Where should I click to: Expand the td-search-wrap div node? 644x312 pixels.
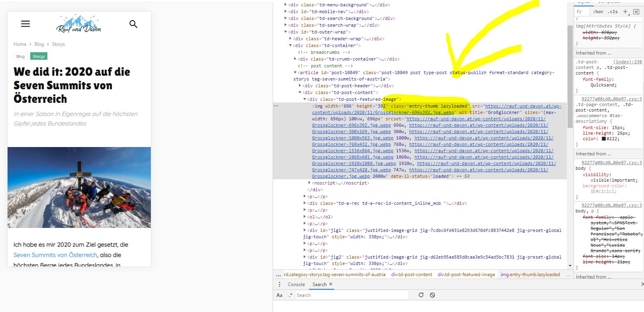tap(286, 25)
